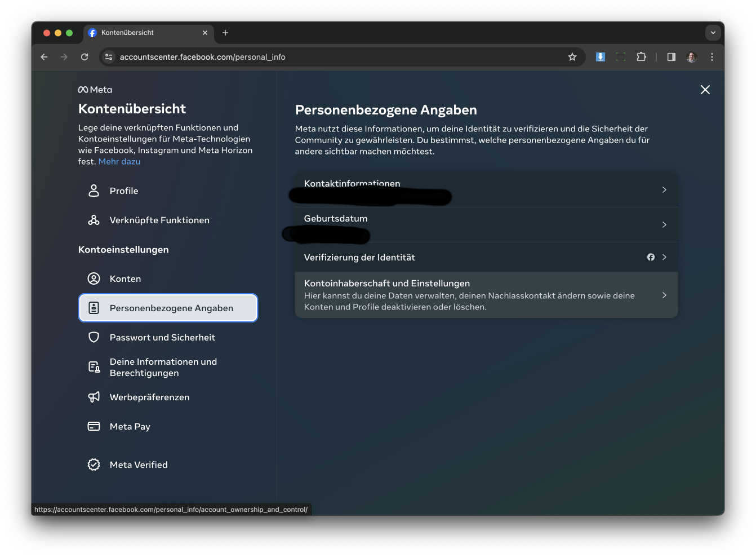Screen dimensions: 756x557
Task: Click the Meta Verified badge icon
Action: (x=94, y=465)
